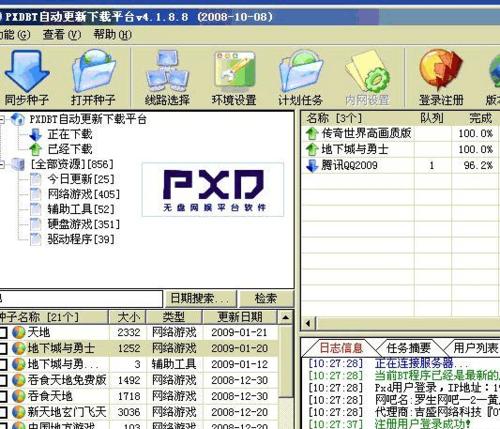Click the seed name search input field

[x=81, y=298]
